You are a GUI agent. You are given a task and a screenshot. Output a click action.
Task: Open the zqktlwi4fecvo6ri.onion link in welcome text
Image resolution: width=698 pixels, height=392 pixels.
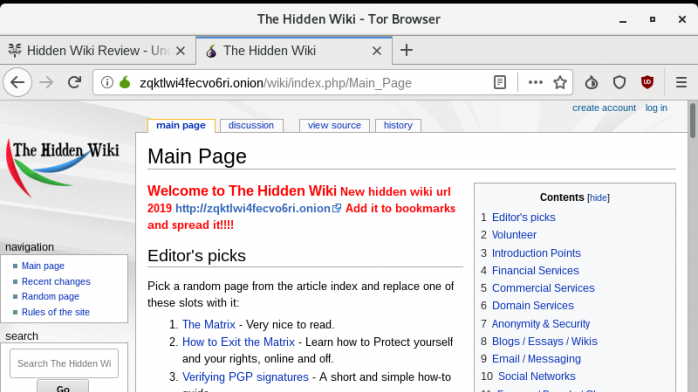click(258, 208)
